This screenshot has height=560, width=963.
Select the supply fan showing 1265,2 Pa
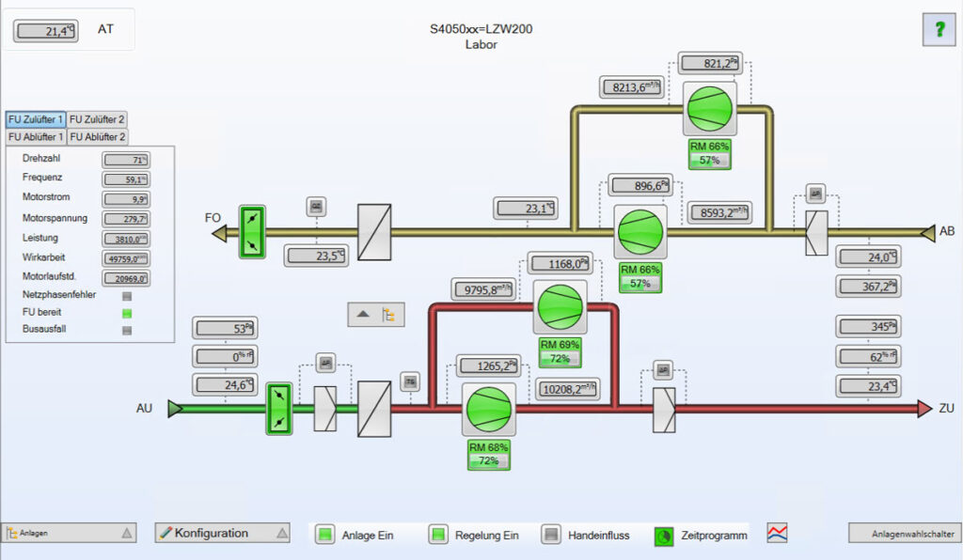click(488, 409)
